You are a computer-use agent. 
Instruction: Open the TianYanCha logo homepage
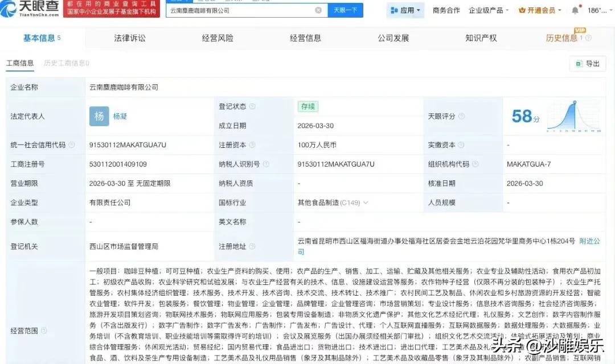30,8
